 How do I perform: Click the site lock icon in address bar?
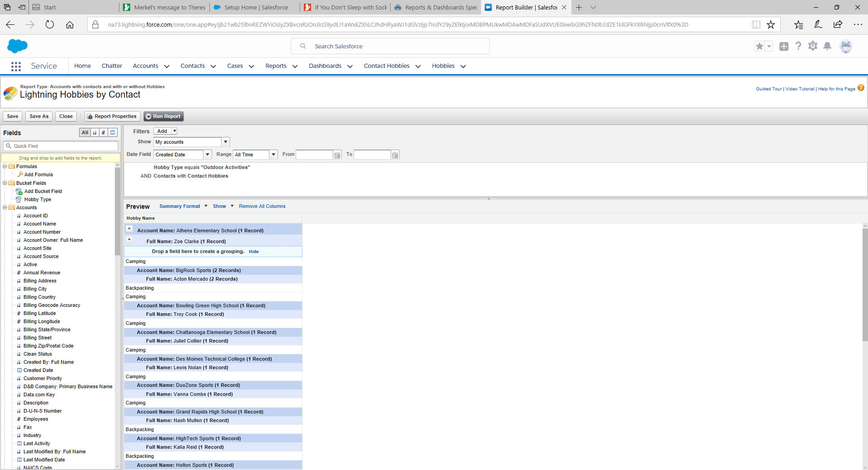click(x=95, y=25)
